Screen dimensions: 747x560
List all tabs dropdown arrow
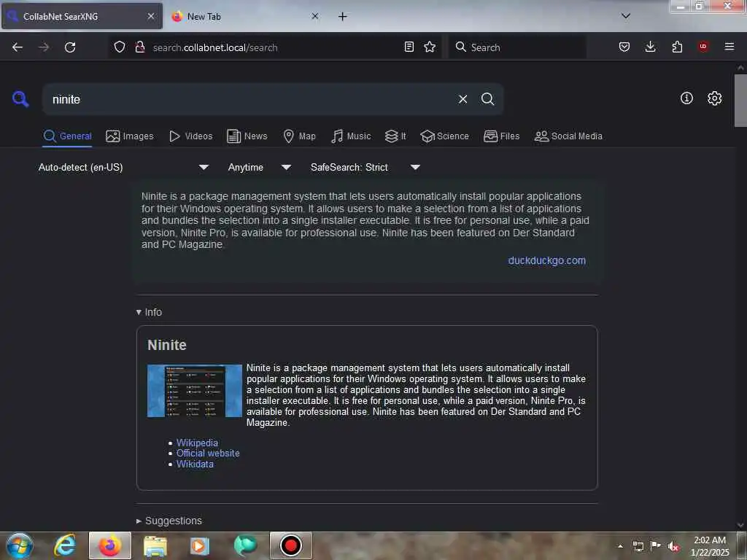tap(626, 16)
